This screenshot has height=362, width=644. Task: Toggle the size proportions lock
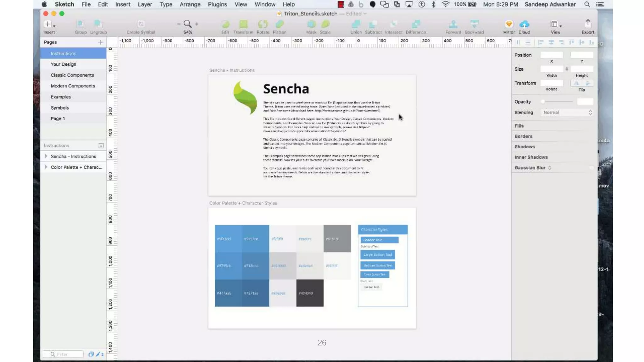tap(567, 69)
